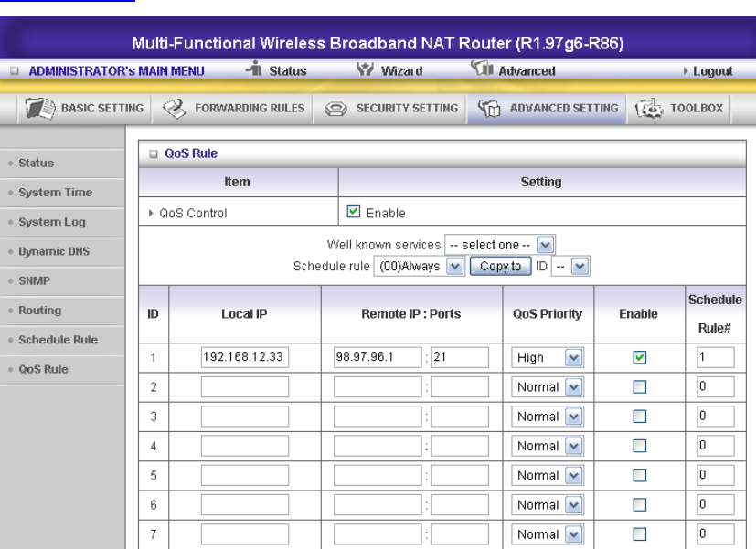The image size is (756, 549).
Task: Check the Enable checkbox for rule 7
Action: (x=639, y=534)
